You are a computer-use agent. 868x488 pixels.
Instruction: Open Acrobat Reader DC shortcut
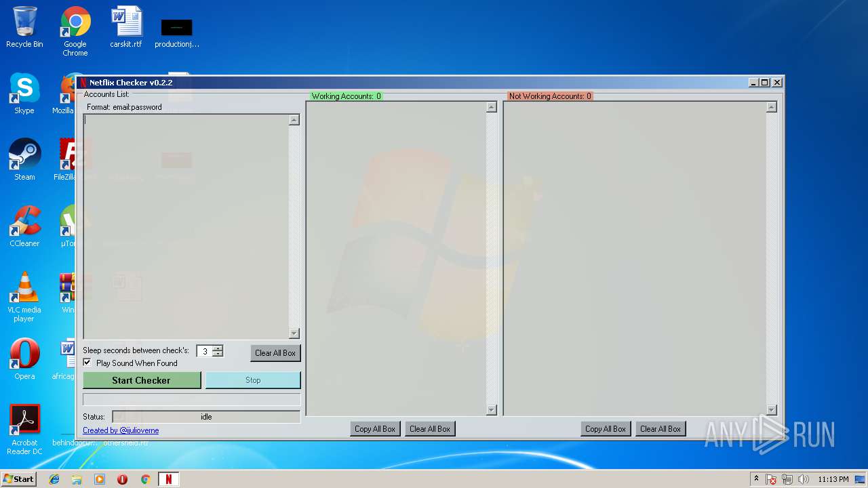(24, 430)
